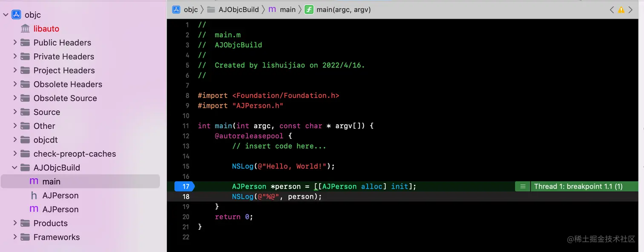Go to next issue with right arrow

click(631, 9)
